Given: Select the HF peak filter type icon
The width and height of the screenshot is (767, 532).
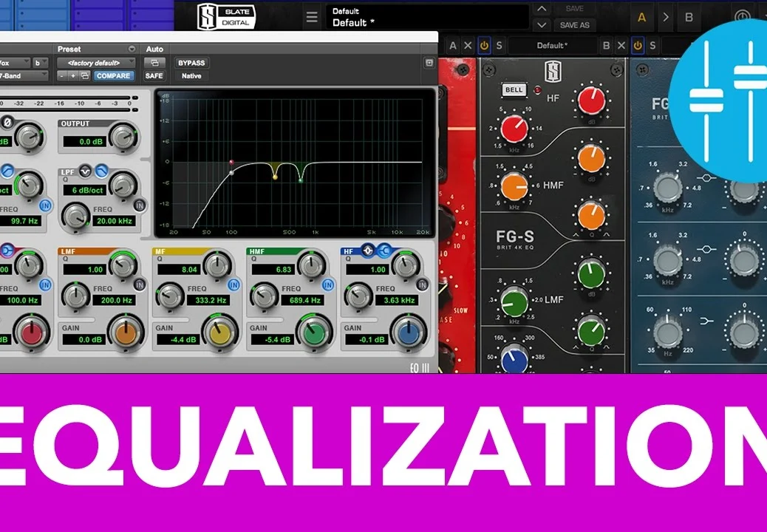Looking at the screenshot, I should 368,250.
